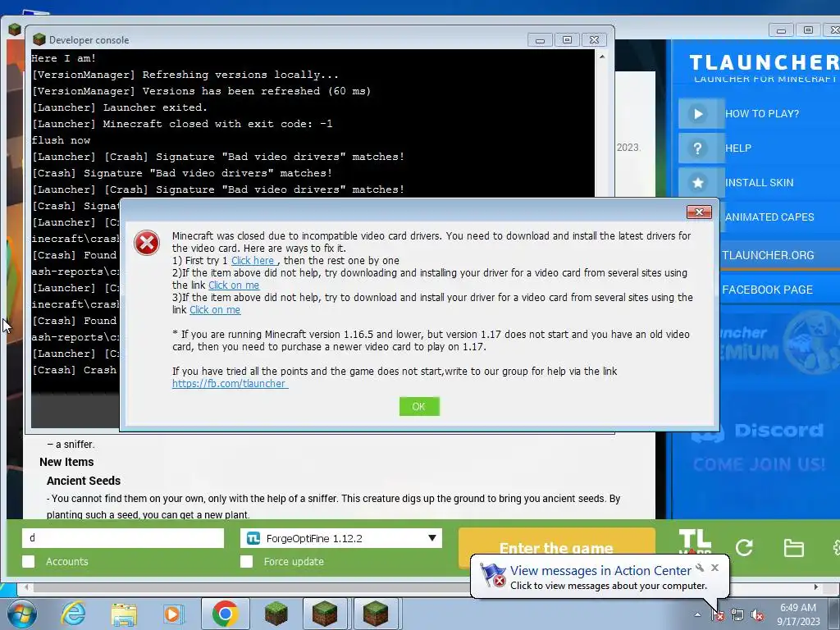Click the 'New Items' heading text
Image resolution: width=840 pixels, height=630 pixels.
pyautogui.click(x=66, y=462)
